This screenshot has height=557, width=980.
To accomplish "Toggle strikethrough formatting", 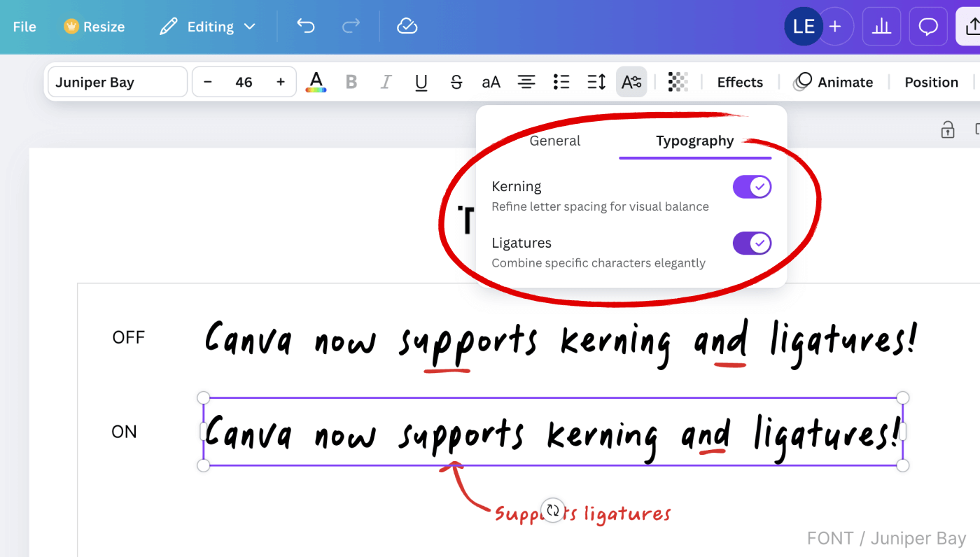I will [456, 82].
